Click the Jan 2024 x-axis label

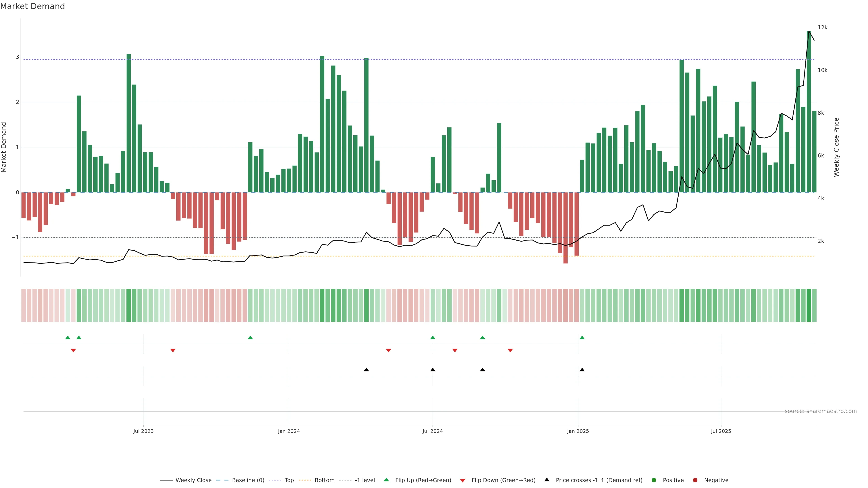pos(289,431)
